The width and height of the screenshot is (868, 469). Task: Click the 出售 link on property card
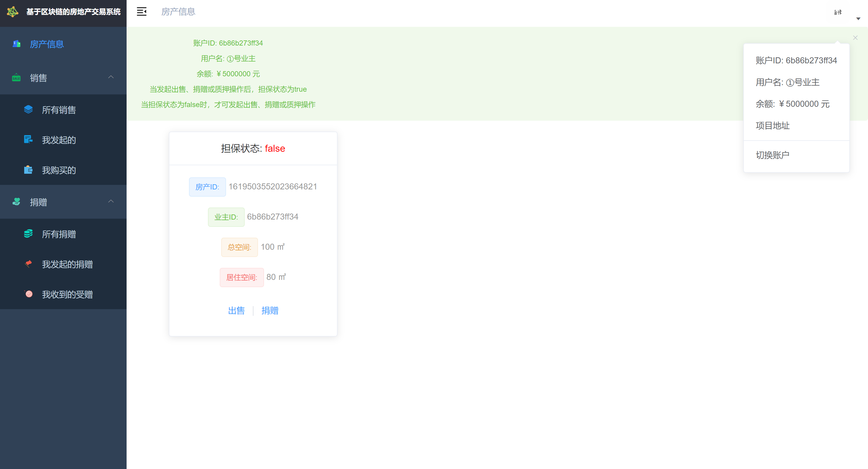(236, 311)
